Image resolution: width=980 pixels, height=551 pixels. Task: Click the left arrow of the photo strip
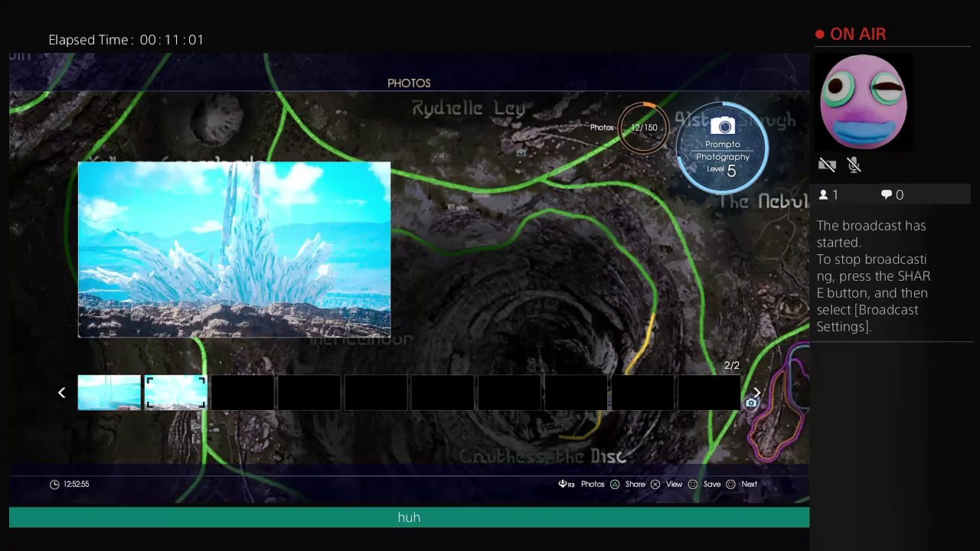(x=62, y=393)
